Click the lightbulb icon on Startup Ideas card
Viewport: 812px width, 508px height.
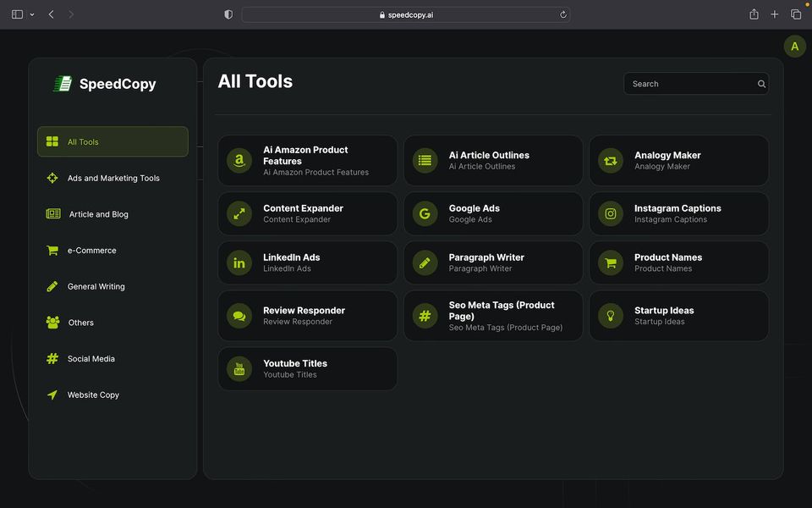pos(611,316)
